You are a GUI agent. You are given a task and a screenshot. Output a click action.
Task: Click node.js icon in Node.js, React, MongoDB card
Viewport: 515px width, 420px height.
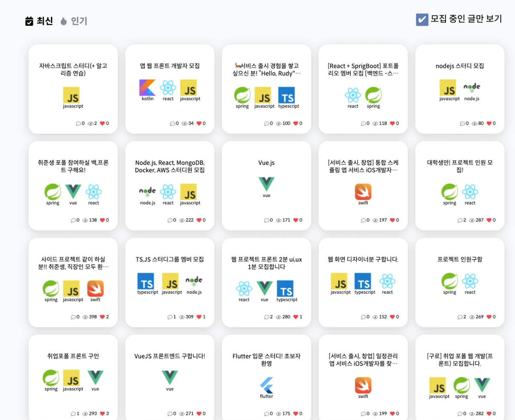pyautogui.click(x=147, y=192)
